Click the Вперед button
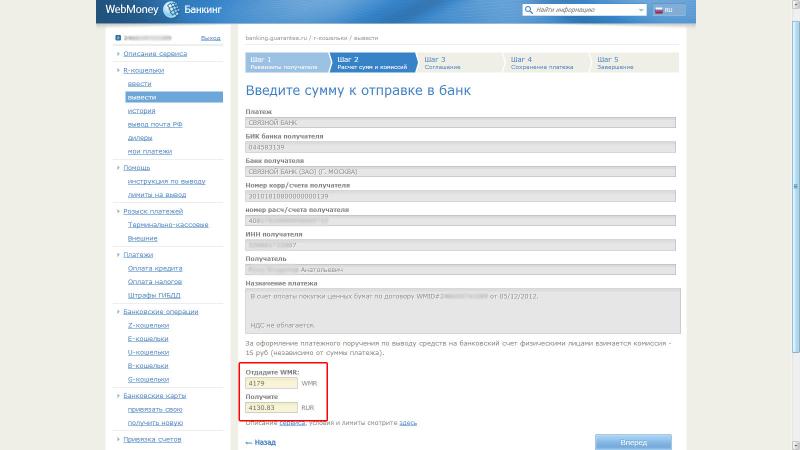800x450 pixels. coord(633,442)
